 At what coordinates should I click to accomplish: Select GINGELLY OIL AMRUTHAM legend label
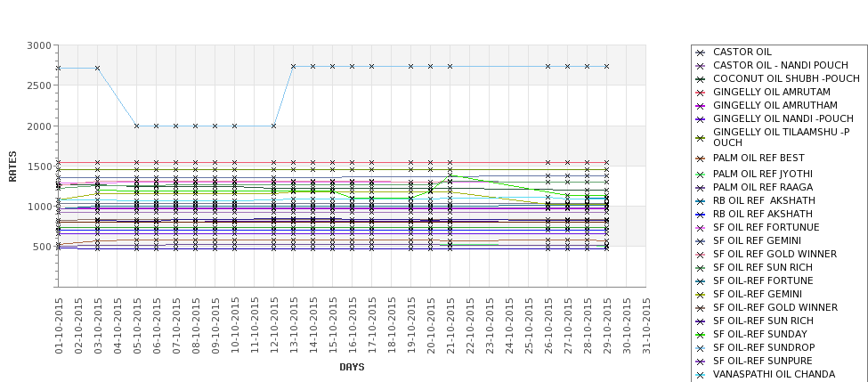coord(775,105)
